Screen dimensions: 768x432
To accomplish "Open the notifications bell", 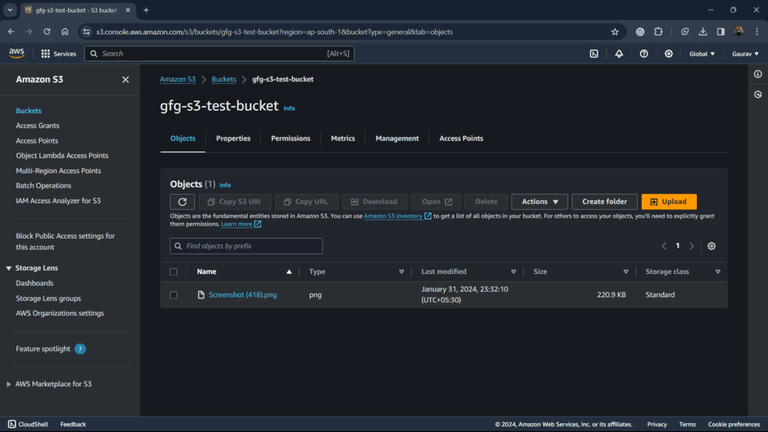I will point(619,54).
